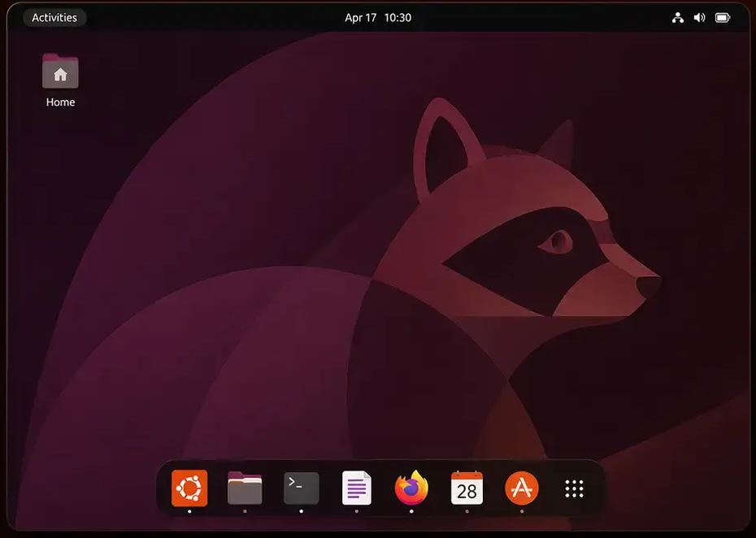The width and height of the screenshot is (756, 538).
Task: Click the battery indicator icon
Action: (x=722, y=18)
